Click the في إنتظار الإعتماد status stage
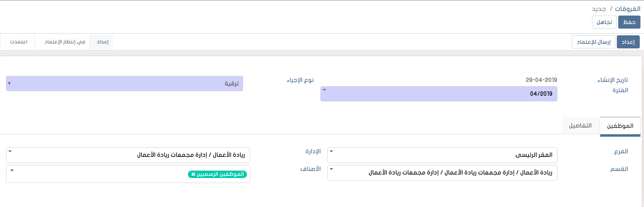Viewport: 644px width, 207px height. coord(65,42)
